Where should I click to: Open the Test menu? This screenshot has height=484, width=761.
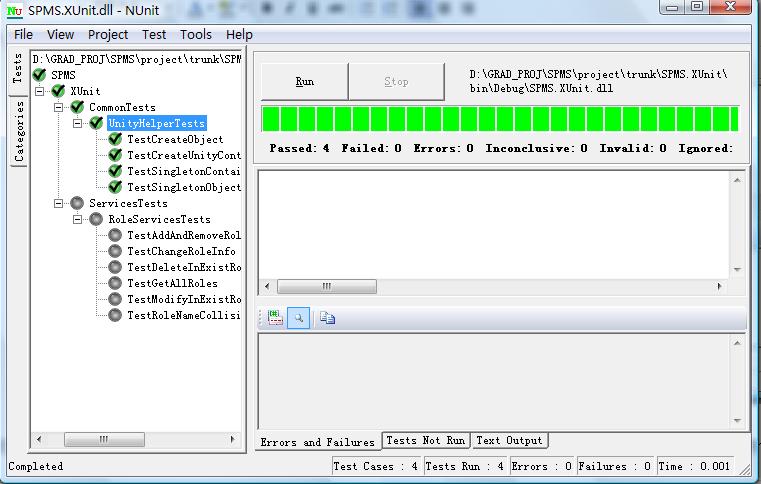[154, 34]
